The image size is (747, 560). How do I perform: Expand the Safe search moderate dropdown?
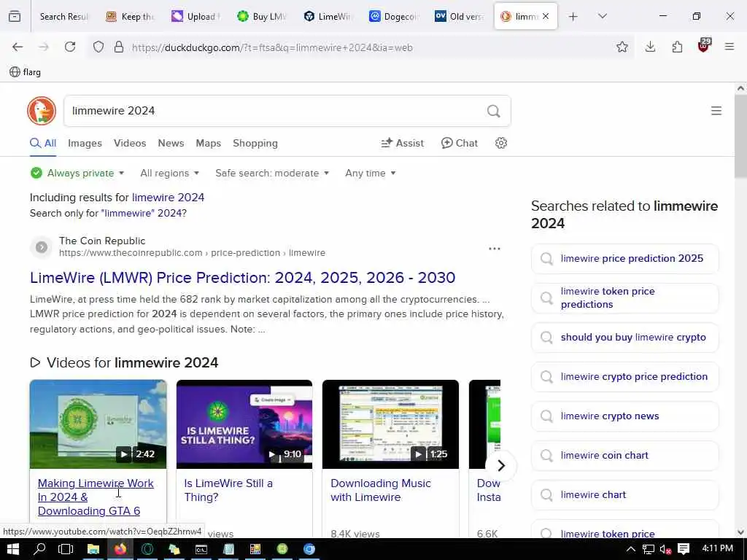pos(272,173)
